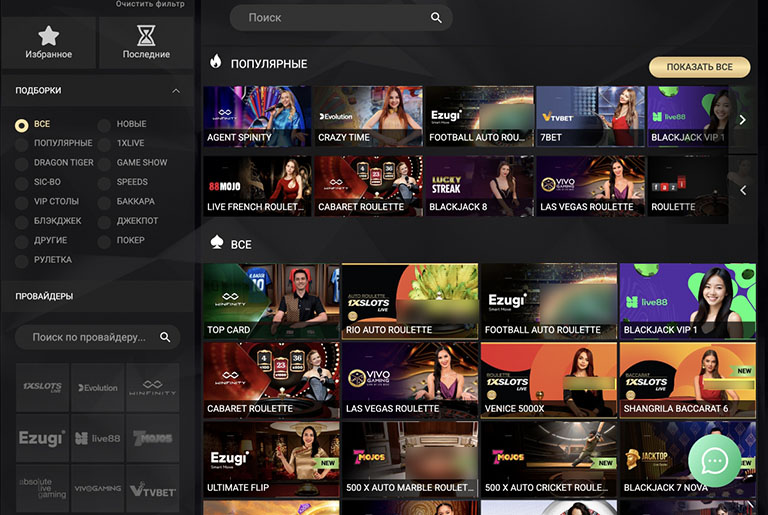Click the spade icon beside Все
This screenshot has height=515, width=768.
coord(216,242)
